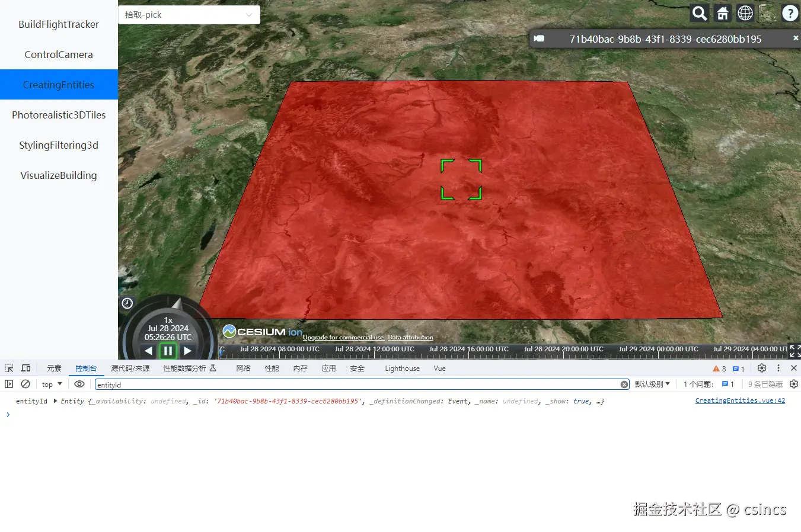Click the console filter field containing entityId
This screenshot has height=532, width=801.
pos(362,384)
